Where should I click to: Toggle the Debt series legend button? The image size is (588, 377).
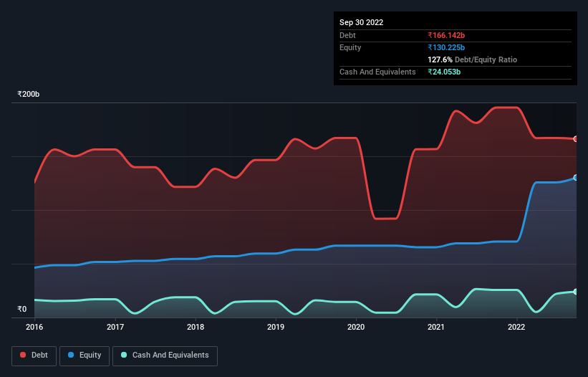34,355
